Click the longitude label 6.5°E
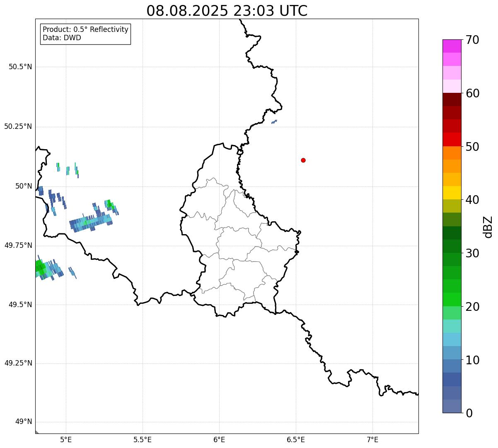 coord(296,439)
